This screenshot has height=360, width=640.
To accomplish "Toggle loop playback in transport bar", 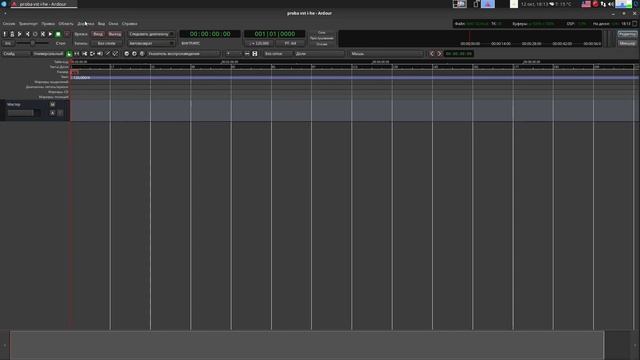I will pos(35,34).
